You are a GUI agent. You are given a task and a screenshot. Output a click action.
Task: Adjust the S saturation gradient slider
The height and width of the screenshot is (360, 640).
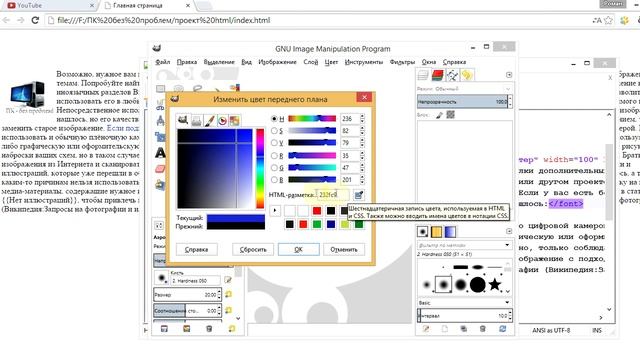pyautogui.click(x=312, y=131)
